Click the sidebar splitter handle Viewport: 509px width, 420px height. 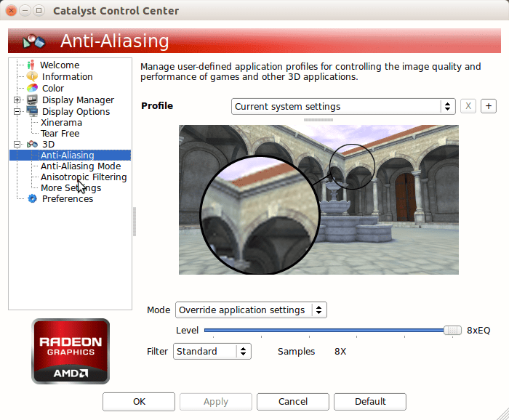pyautogui.click(x=135, y=222)
